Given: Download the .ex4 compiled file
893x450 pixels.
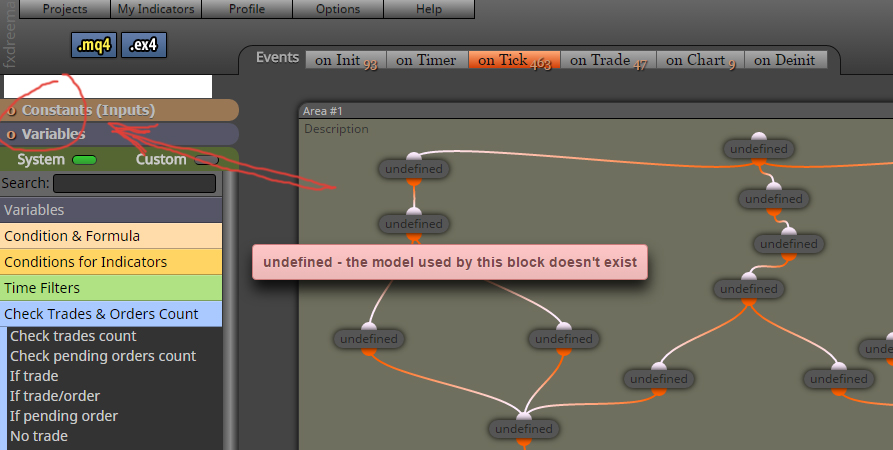Looking at the screenshot, I should point(144,45).
